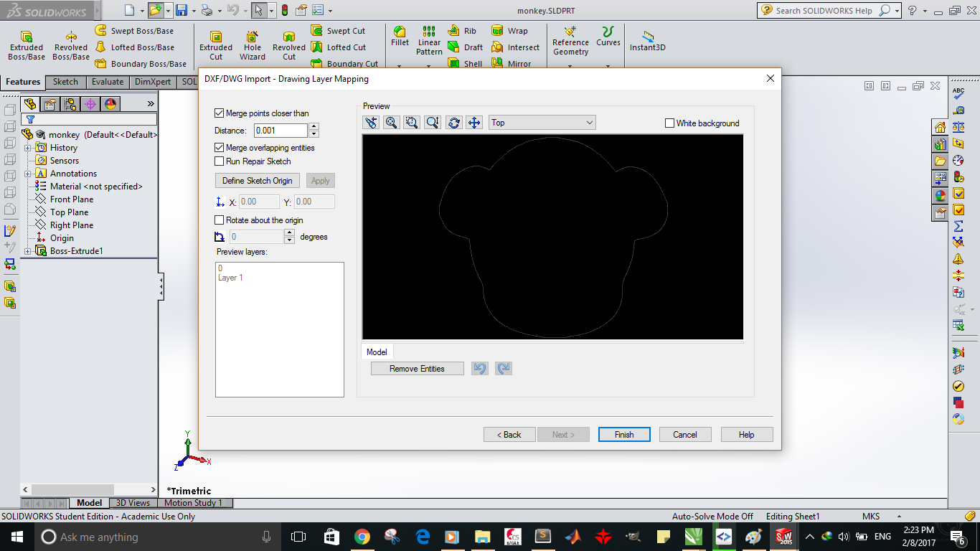Click the Lofted Cut tool
The width and height of the screenshot is (980, 551).
pos(339,47)
